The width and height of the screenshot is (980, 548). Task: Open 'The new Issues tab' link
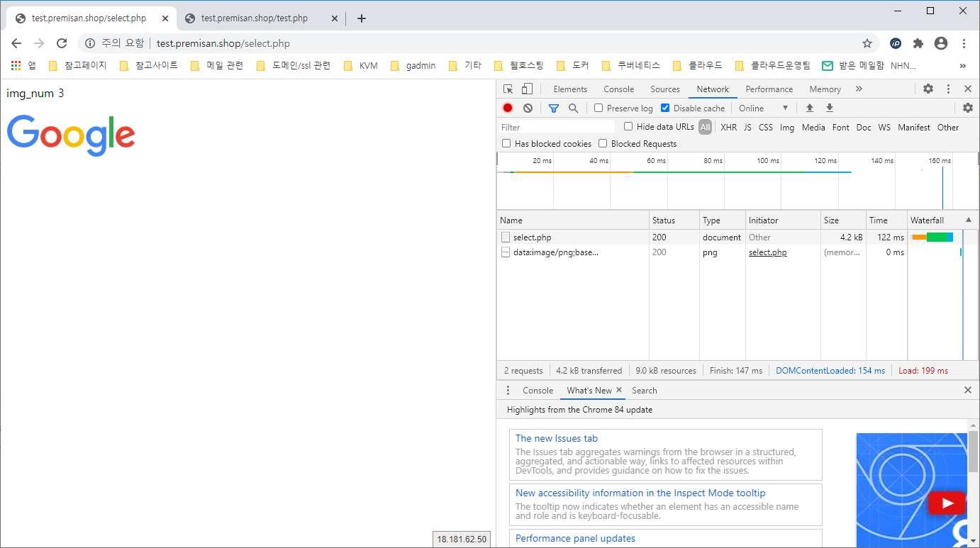[x=557, y=438]
